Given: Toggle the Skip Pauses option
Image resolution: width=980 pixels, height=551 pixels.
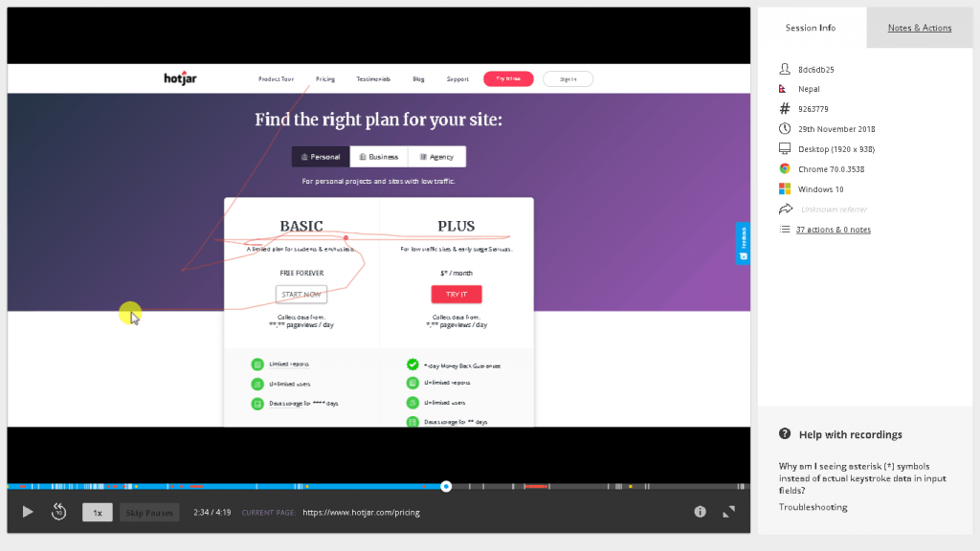Looking at the screenshot, I should click(149, 513).
